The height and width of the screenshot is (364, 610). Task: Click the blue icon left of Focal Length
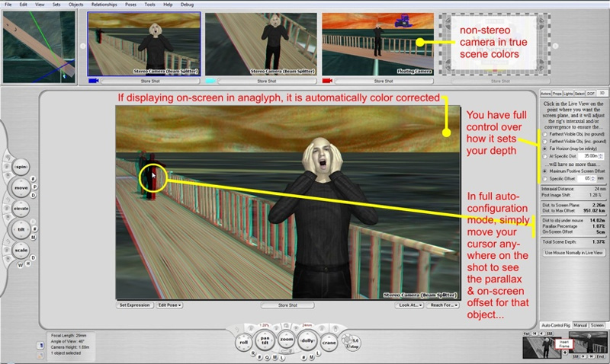coord(41,345)
